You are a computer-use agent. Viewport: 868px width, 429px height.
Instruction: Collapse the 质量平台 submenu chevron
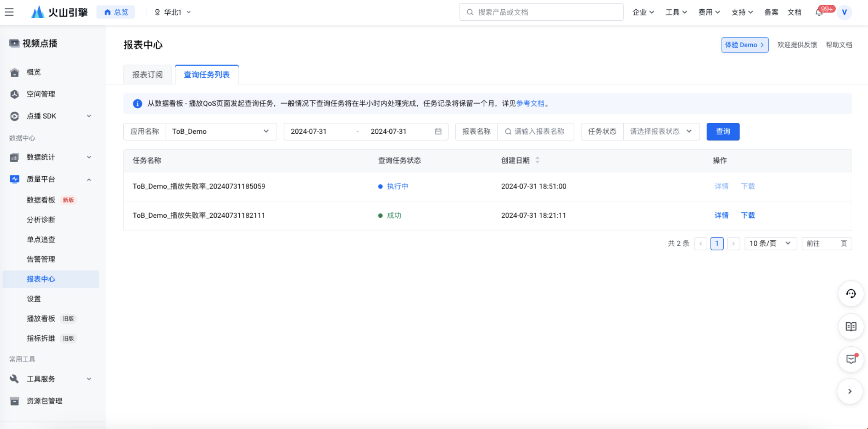[x=89, y=179]
